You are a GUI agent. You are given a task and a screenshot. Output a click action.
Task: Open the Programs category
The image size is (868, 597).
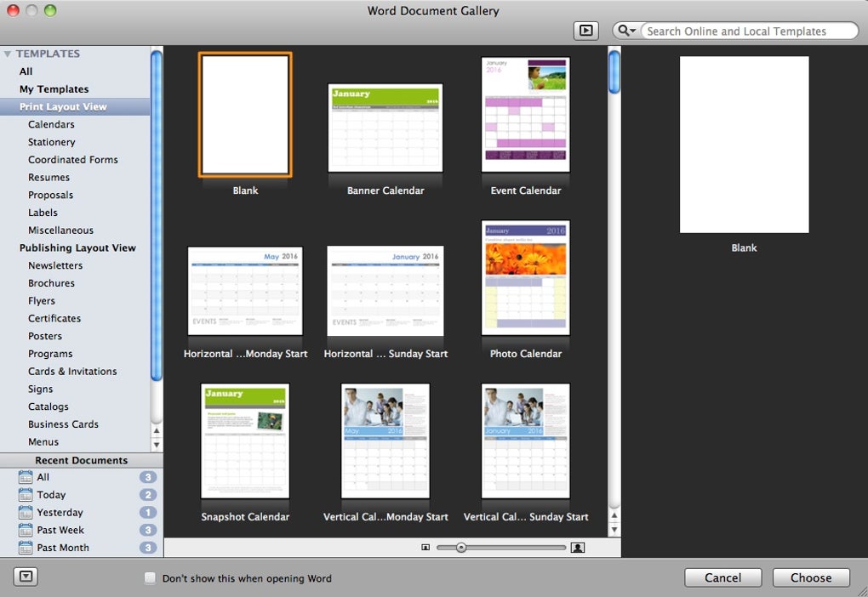75,354
